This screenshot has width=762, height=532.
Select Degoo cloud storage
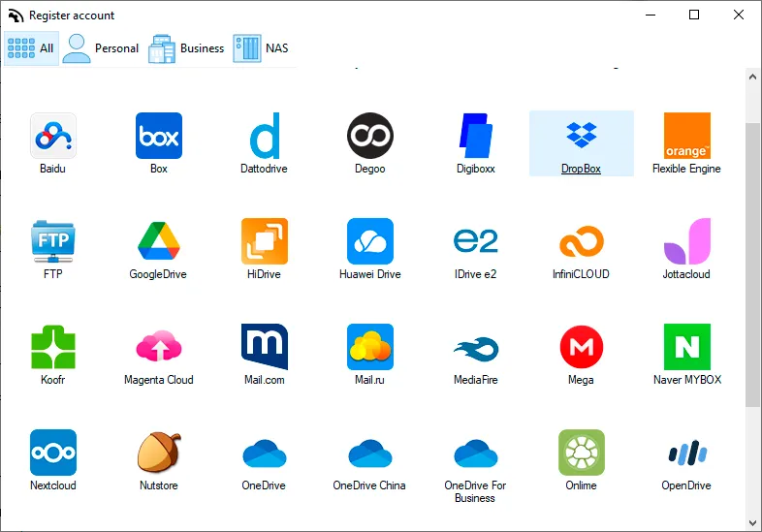pos(370,136)
